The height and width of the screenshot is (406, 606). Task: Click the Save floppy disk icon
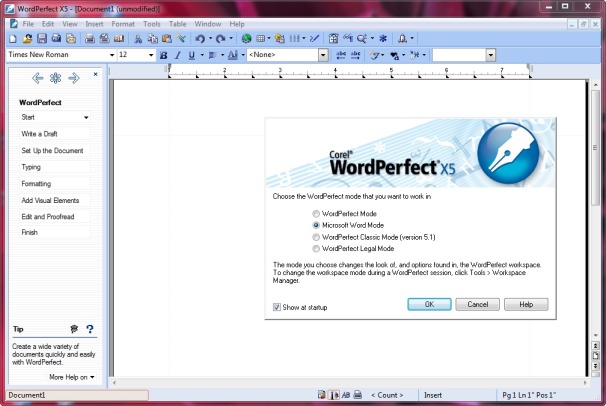(42, 39)
